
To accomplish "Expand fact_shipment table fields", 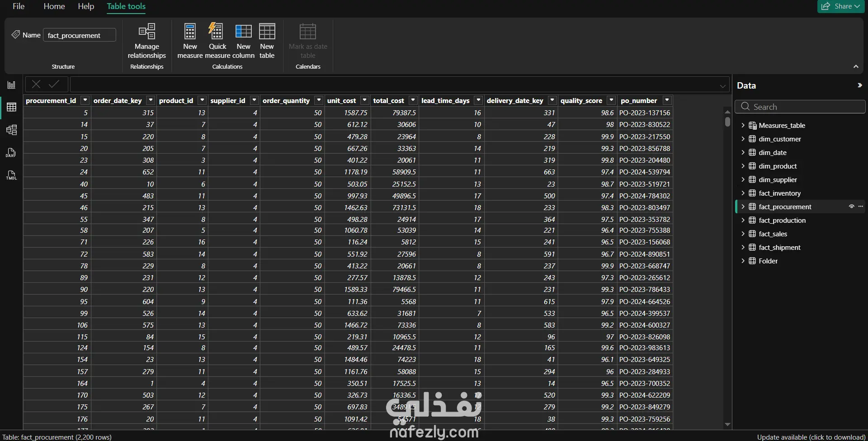I will coord(743,247).
